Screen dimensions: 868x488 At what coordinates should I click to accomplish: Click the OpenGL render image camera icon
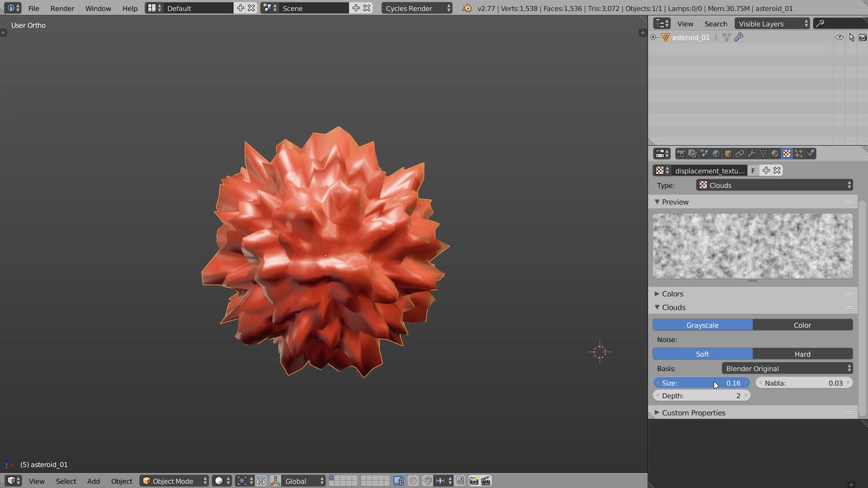tap(473, 481)
